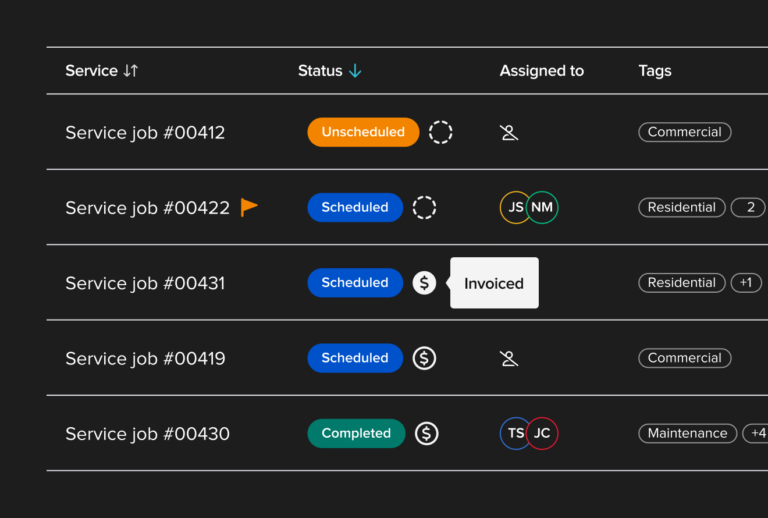Click unassigned person icon for job #00412
Image resolution: width=768 pixels, height=518 pixels.
point(509,132)
